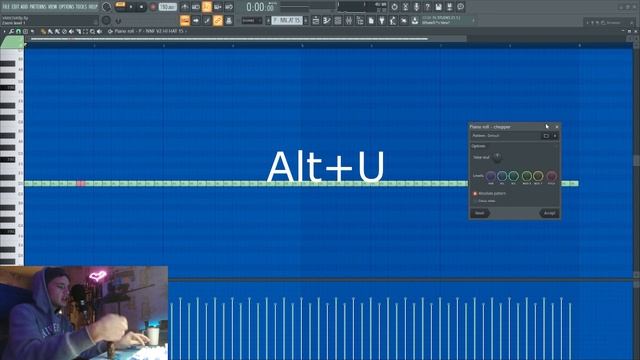Enable the Group notes option in chopper
Viewport: 640px width, 360px height.
tap(484, 201)
